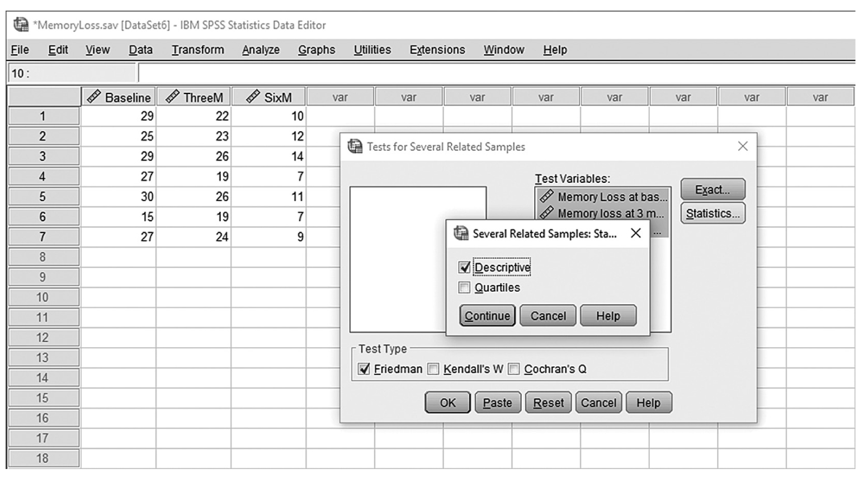The height and width of the screenshot is (483, 868).
Task: Close the Several Related Samples Statistics dialog
Action: 636,233
